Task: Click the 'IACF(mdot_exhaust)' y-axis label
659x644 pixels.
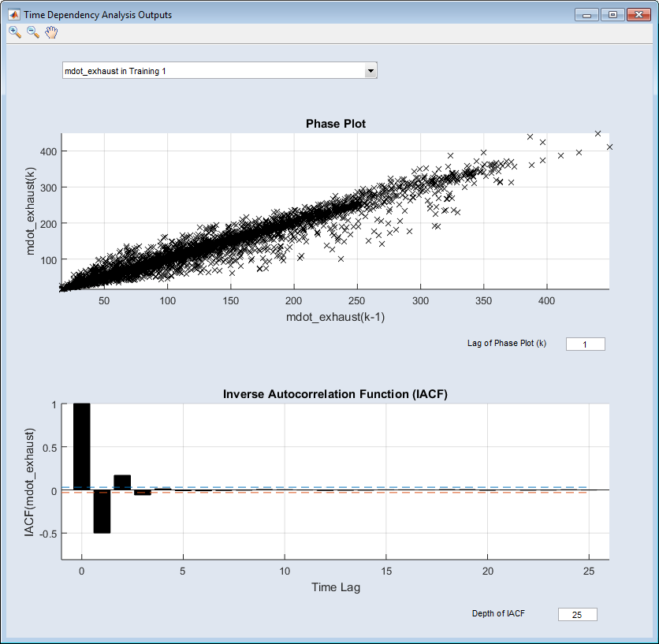Action: coord(31,482)
